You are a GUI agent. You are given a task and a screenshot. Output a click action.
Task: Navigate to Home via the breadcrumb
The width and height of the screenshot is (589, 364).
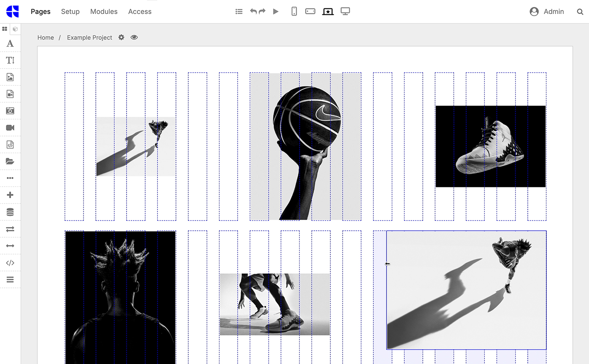pos(46,38)
